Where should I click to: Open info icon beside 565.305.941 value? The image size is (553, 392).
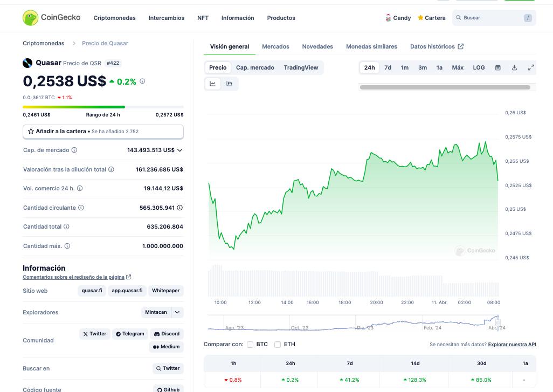tap(180, 208)
